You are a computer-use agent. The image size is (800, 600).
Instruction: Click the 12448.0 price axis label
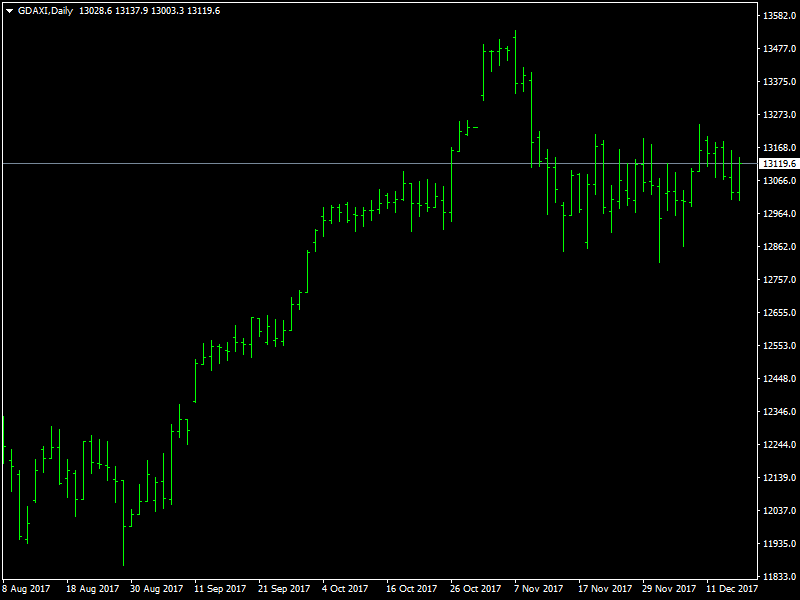(x=779, y=379)
